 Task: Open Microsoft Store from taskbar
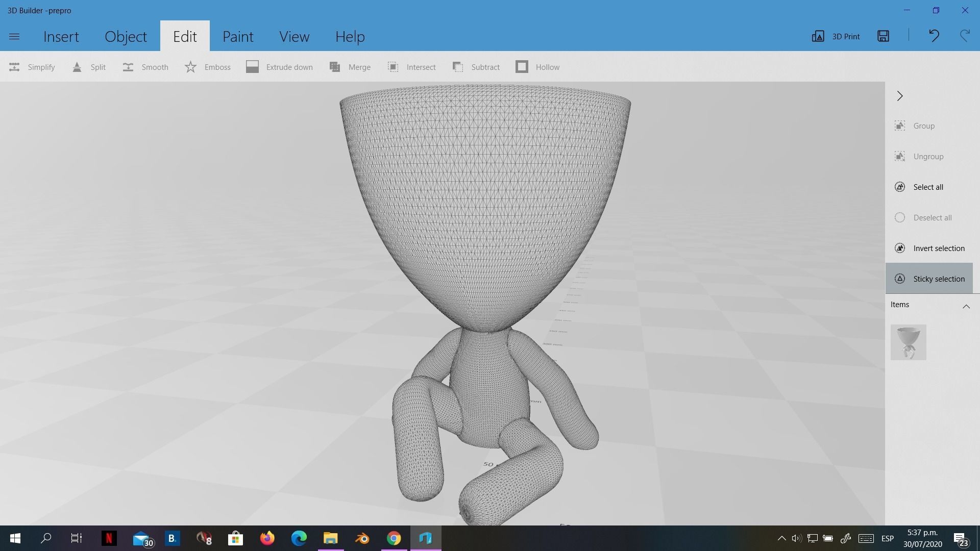[235, 538]
